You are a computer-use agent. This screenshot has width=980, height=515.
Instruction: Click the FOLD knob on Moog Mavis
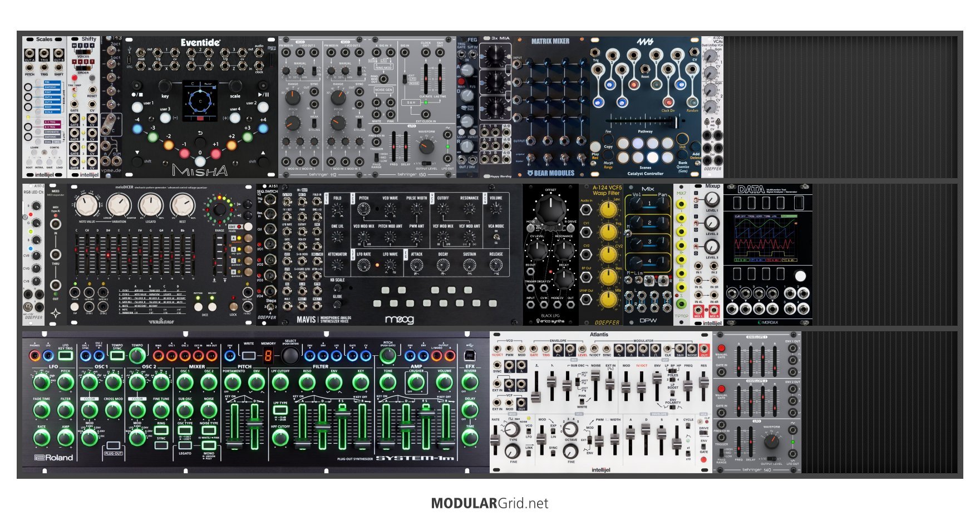click(x=337, y=209)
